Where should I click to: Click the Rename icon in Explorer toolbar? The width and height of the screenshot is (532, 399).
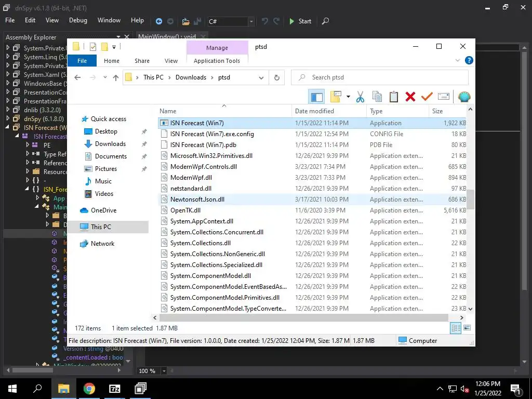pyautogui.click(x=444, y=97)
